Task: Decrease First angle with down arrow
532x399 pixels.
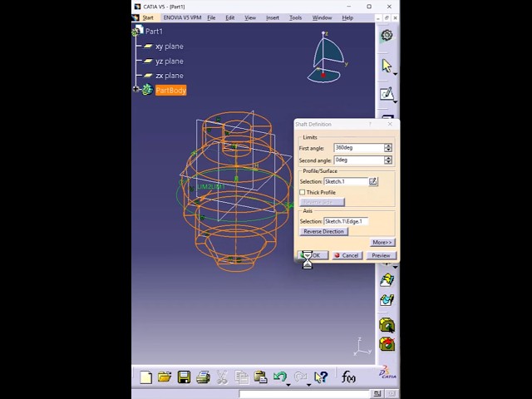Action: click(388, 150)
